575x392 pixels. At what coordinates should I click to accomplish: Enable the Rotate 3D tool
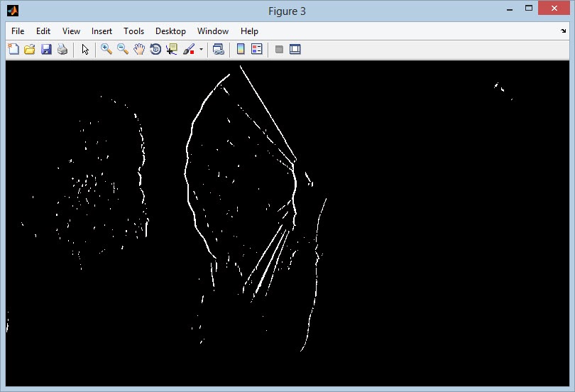tap(155, 49)
